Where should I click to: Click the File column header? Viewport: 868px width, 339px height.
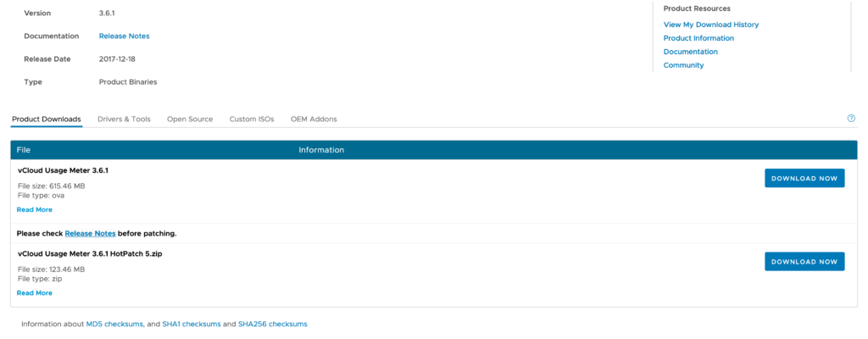[23, 150]
